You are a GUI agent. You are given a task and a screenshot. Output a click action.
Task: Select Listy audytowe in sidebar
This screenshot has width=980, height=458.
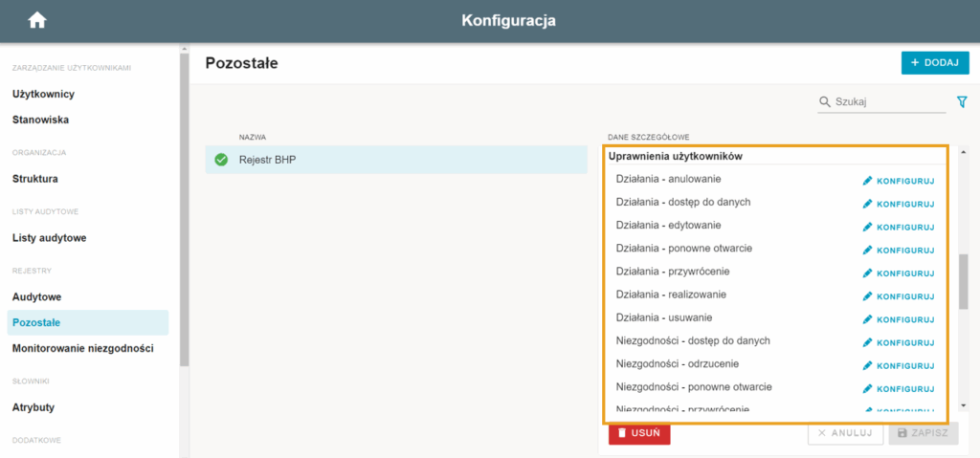[50, 238]
